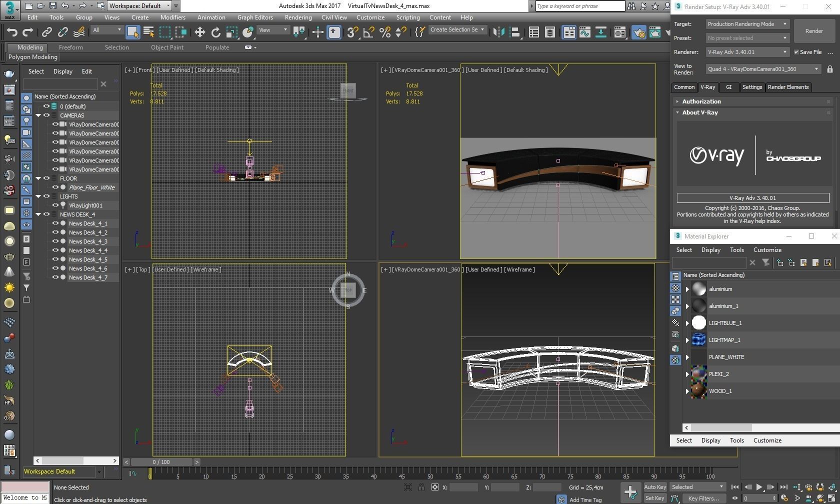This screenshot has width=840, height=504.
Task: Open the Modifiers menu
Action: (x=172, y=17)
